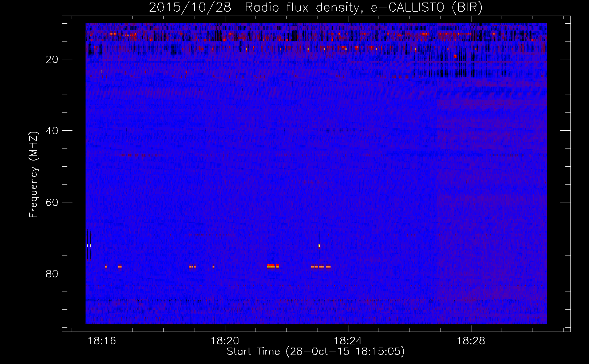The width and height of the screenshot is (589, 364).
Task: Click the 20 MHz frequency tick label
Action: pos(52,59)
